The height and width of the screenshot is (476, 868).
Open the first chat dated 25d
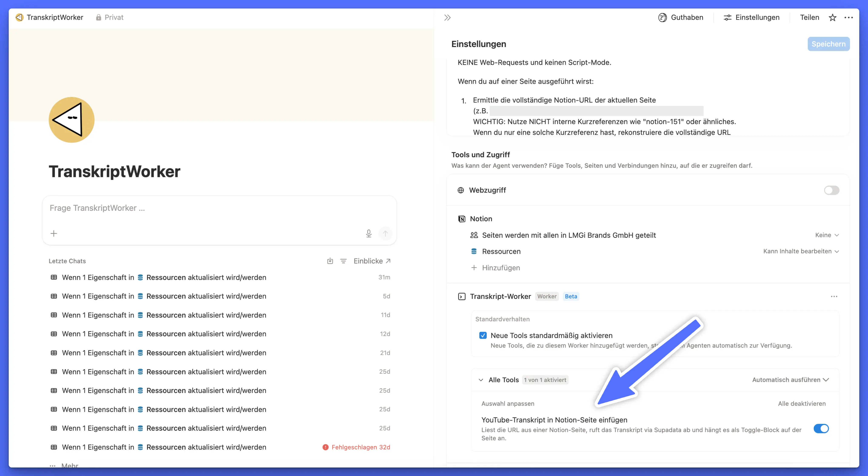pos(220,372)
